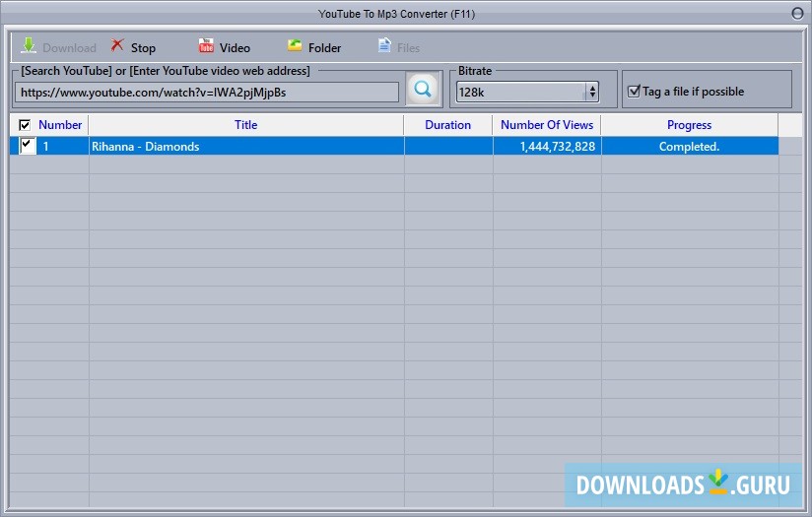This screenshot has width=812, height=517.
Task: Click the Number Of Views column header
Action: [547, 125]
